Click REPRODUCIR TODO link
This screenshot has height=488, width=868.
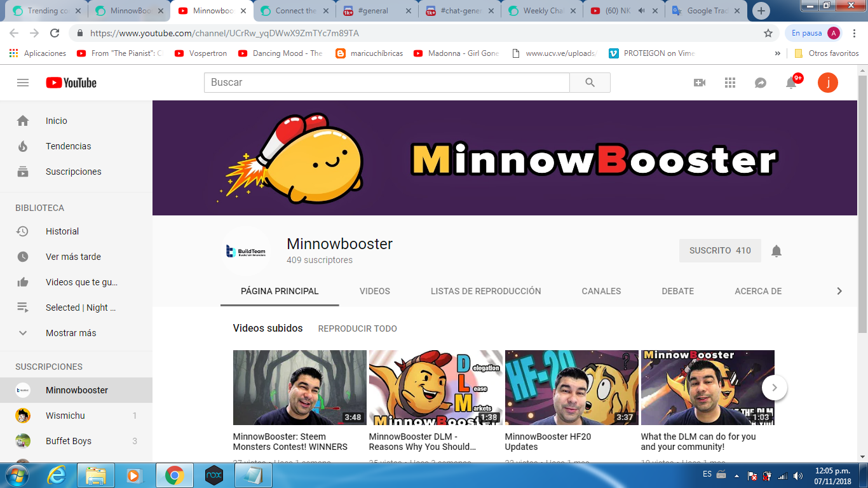[x=358, y=329]
